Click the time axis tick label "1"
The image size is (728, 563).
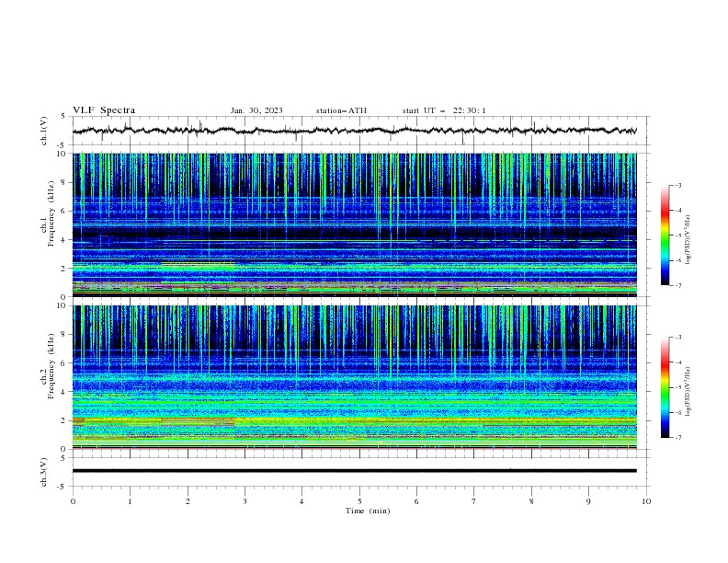point(130,501)
